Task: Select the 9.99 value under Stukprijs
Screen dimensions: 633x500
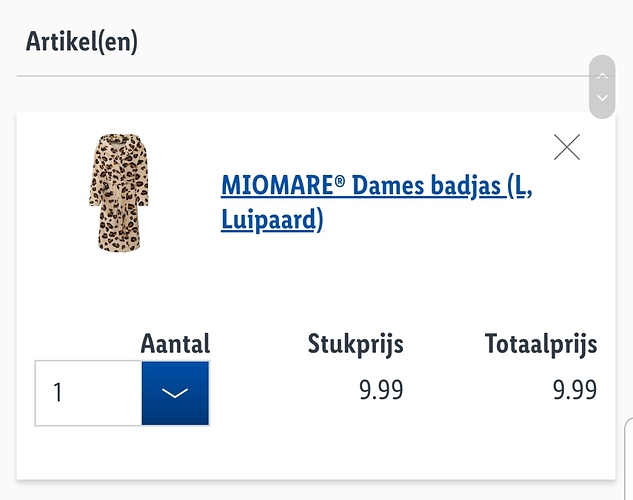Action: tap(381, 390)
